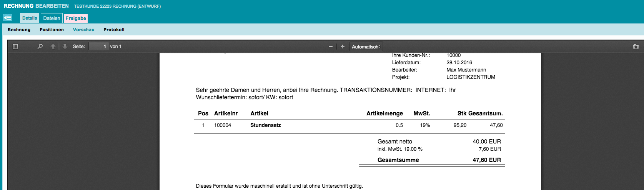Select the Freigabe tab
Screen dimensions: 644x190
pyautogui.click(x=76, y=18)
